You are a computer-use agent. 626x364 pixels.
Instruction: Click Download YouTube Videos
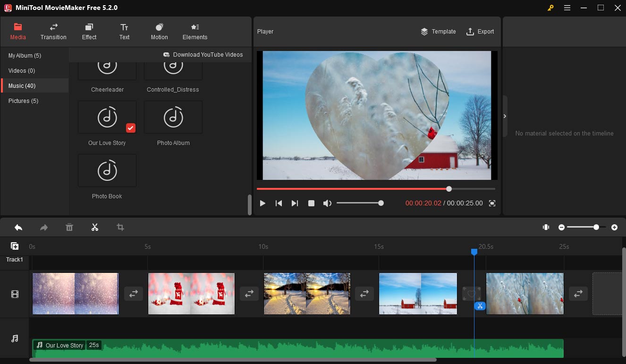point(203,54)
